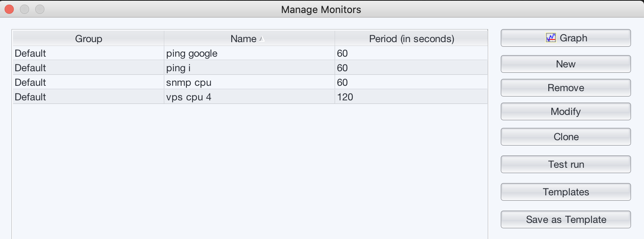The image size is (644, 239).
Task: Click the sort arrow in Name header
Action: point(262,39)
